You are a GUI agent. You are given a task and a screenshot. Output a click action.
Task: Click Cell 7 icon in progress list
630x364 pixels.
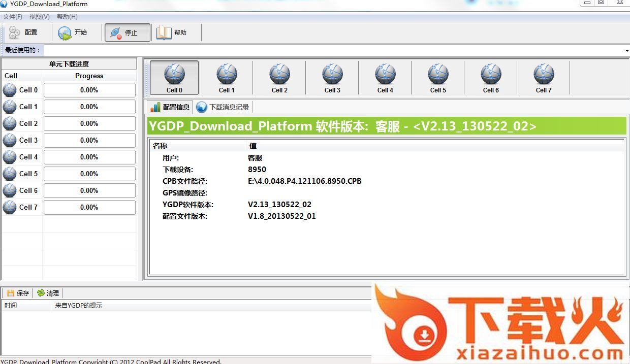point(10,207)
